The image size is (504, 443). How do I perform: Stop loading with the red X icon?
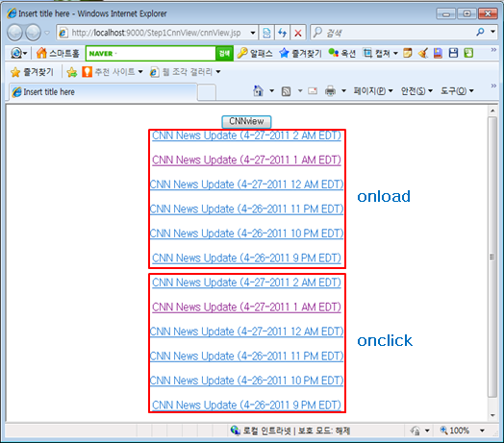click(298, 33)
